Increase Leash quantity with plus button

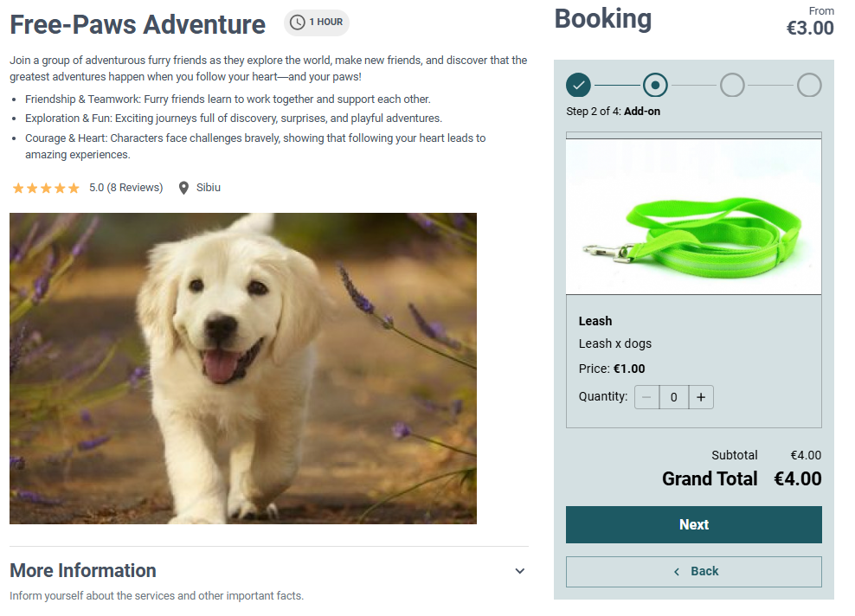(701, 397)
